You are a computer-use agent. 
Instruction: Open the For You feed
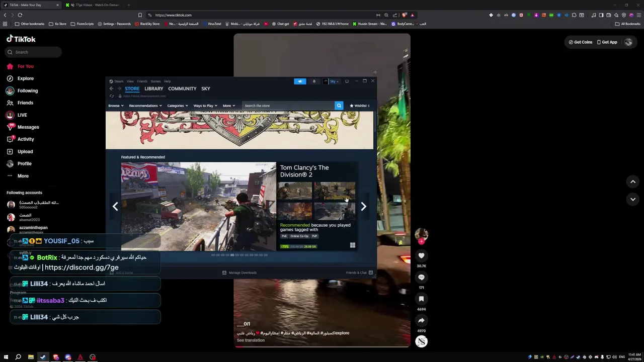(20, 66)
